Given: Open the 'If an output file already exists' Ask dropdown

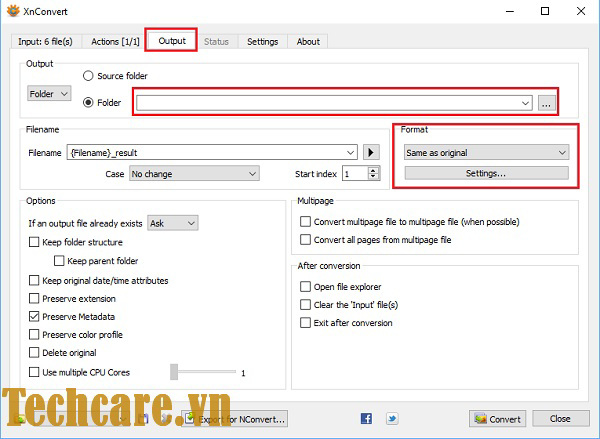Looking at the screenshot, I should [173, 223].
